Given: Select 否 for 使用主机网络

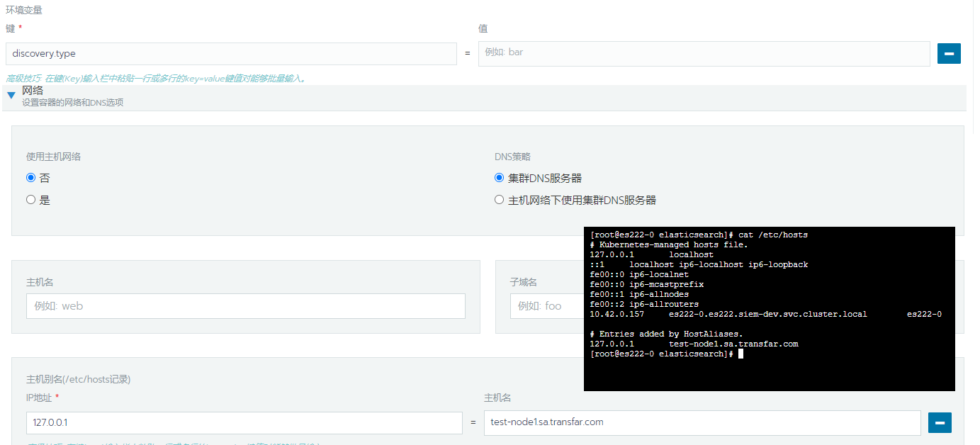Looking at the screenshot, I should (x=30, y=178).
